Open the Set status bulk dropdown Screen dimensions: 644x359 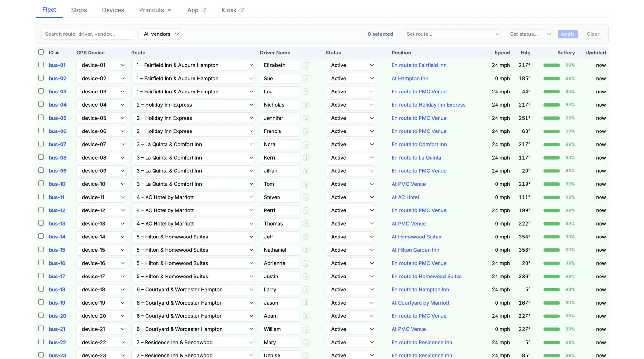click(529, 34)
